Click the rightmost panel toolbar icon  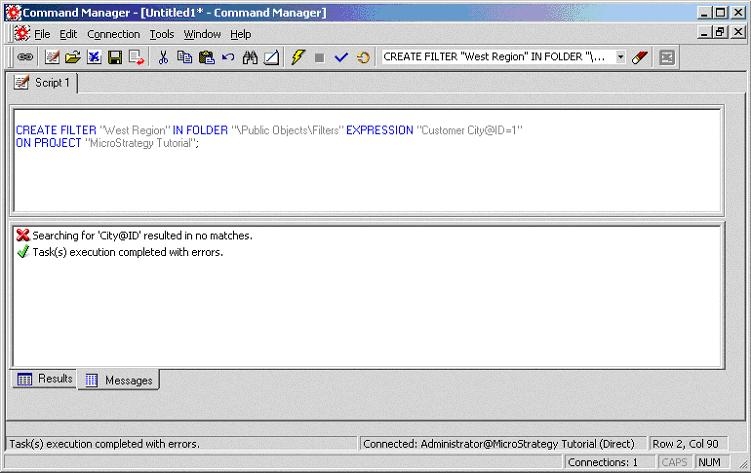click(667, 57)
